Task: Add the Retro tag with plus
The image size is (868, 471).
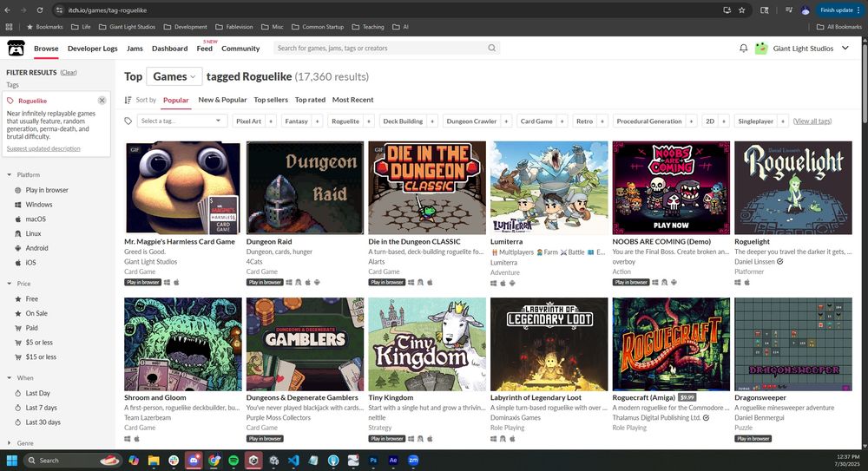Action: coord(602,121)
